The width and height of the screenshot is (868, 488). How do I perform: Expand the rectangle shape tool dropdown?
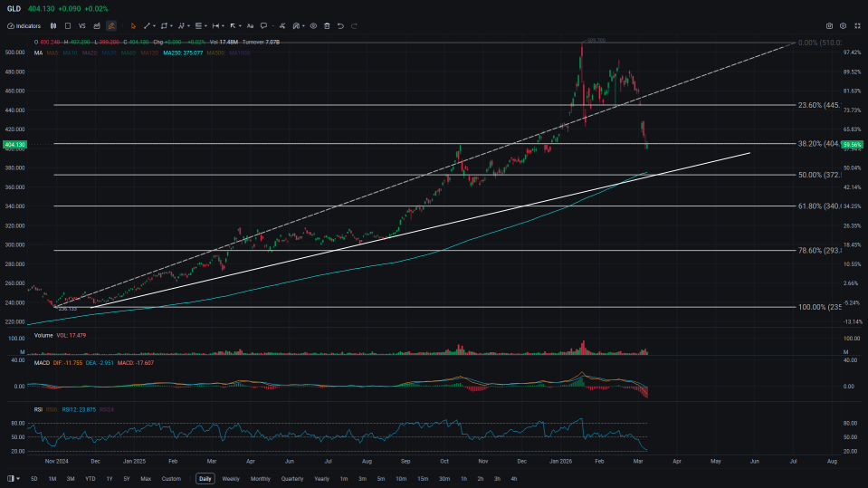[171, 26]
